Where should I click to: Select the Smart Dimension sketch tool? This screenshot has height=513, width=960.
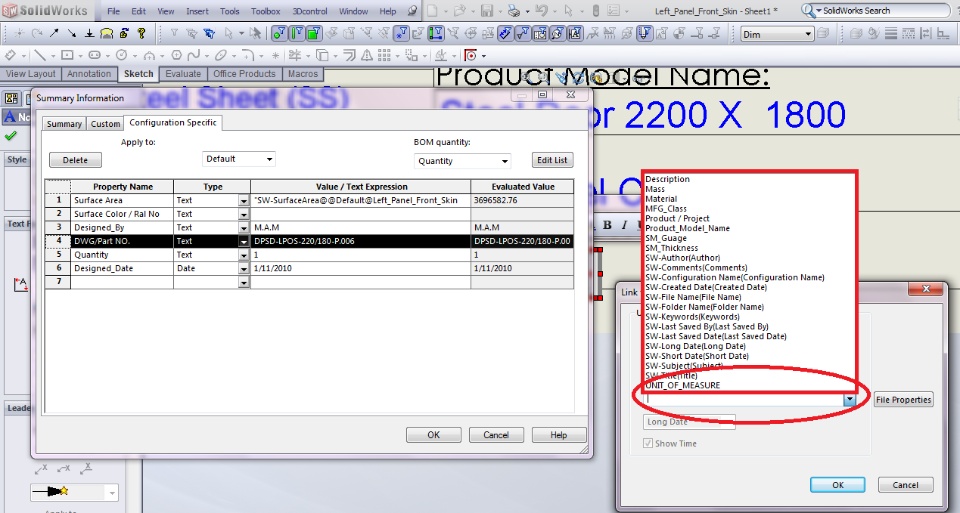pyautogui.click(x=10, y=55)
